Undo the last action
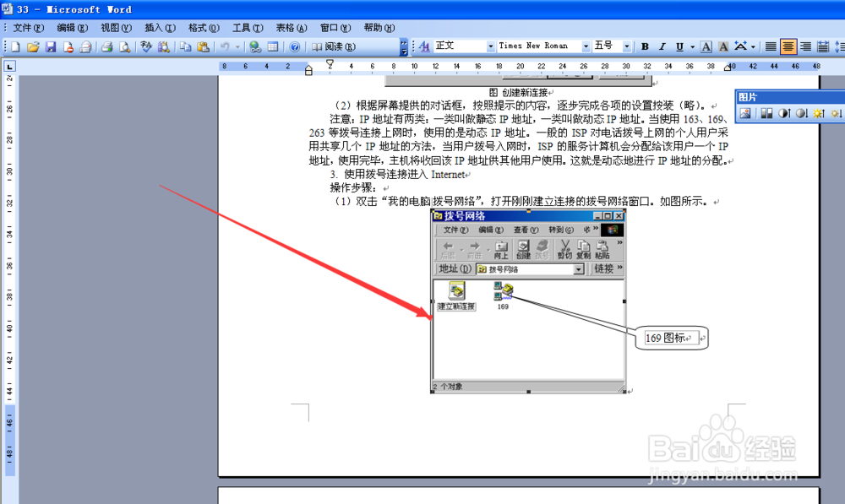845x504 pixels. pyautogui.click(x=225, y=46)
